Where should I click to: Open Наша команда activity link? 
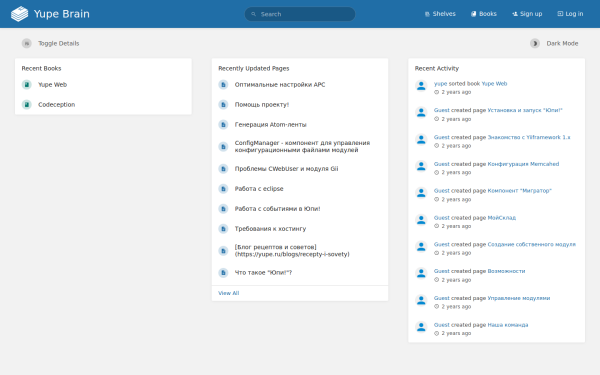508,325
